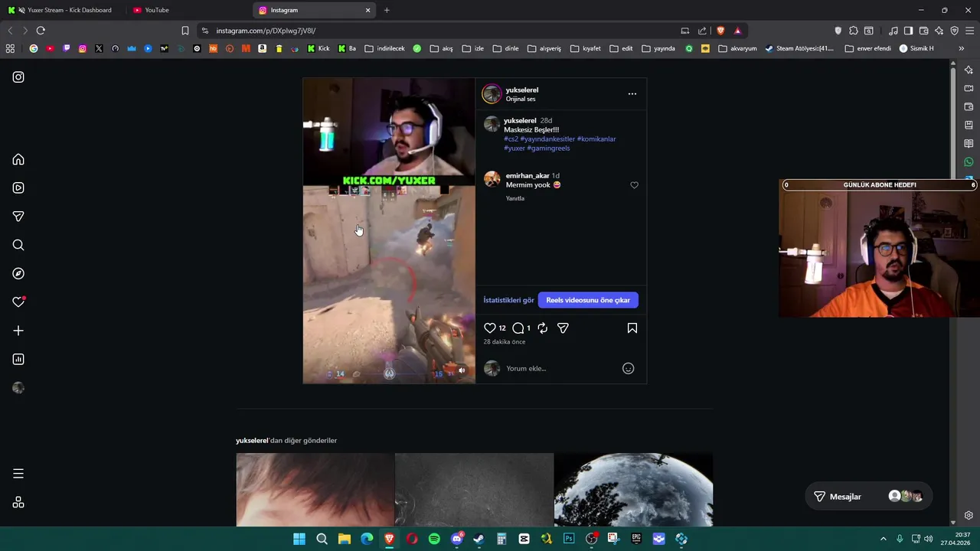Open Windows Start menu
This screenshot has width=980, height=551.
(299, 539)
